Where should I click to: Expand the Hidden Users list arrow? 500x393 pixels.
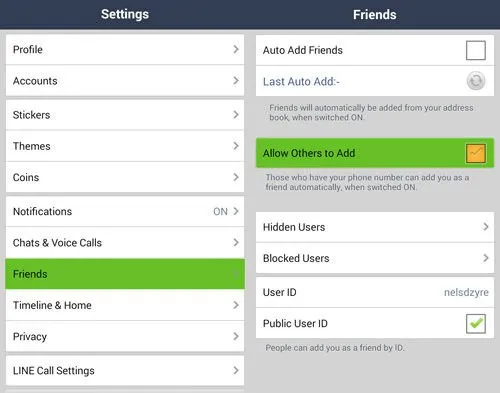tap(486, 227)
